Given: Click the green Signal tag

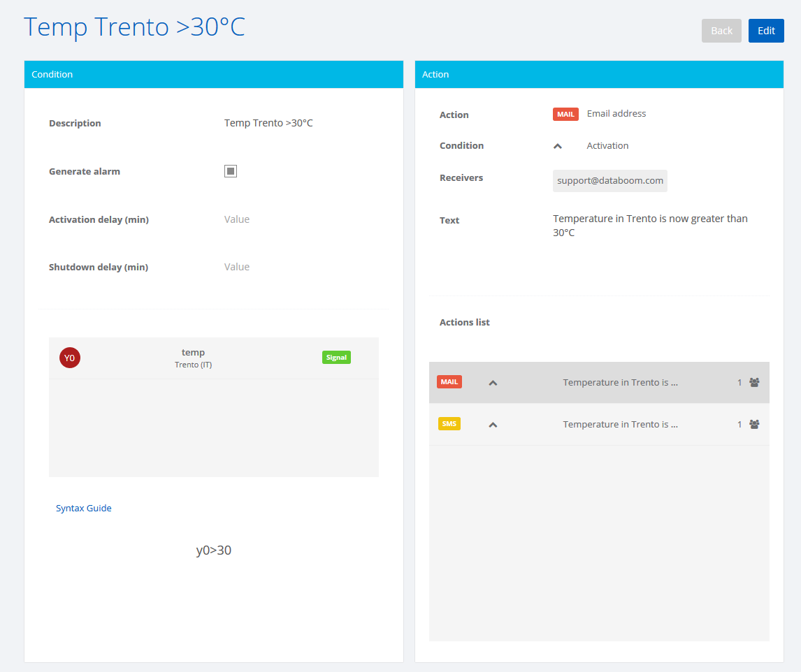Looking at the screenshot, I should 337,358.
